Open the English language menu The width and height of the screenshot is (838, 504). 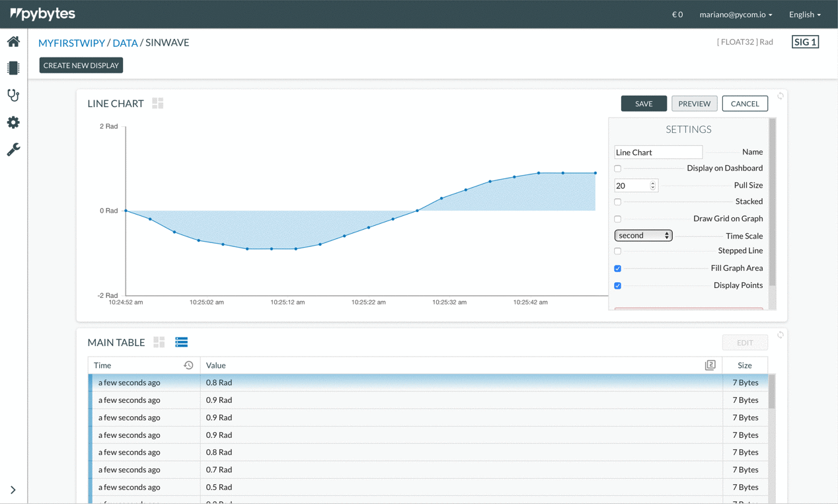(x=804, y=15)
